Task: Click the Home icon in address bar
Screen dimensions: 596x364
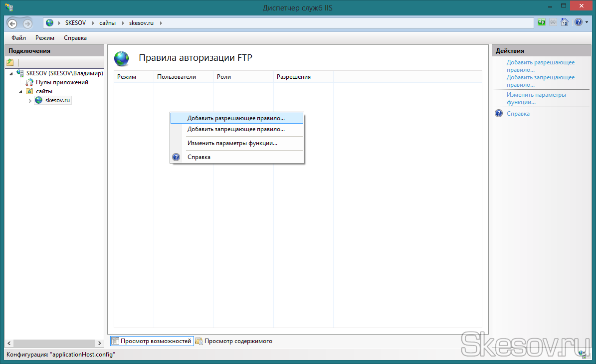Action: pos(564,22)
